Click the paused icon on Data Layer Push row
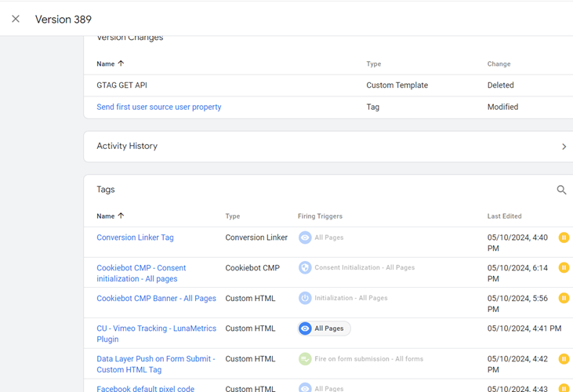Viewport: 573px width, 392px height. point(564,359)
